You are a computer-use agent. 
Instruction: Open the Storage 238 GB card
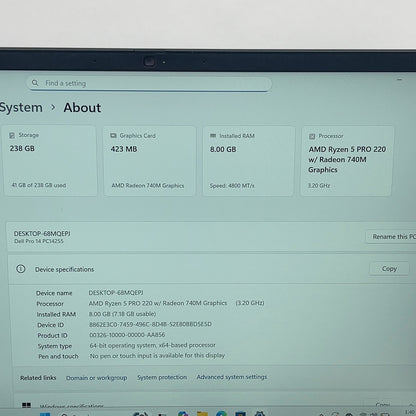coord(50,161)
